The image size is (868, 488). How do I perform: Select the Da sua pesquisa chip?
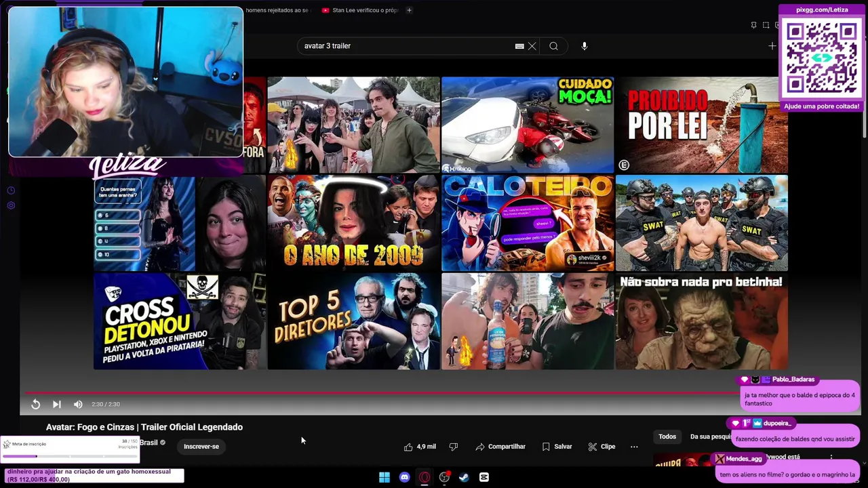711,436
